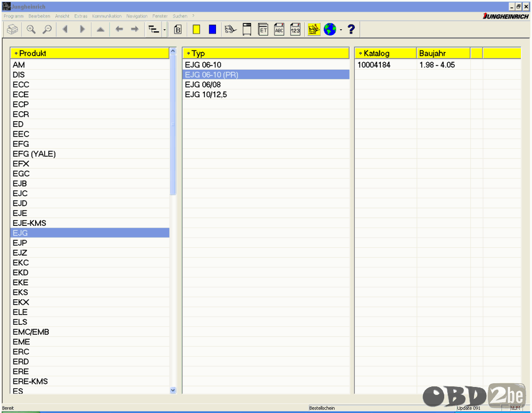
Task: Open catalog 10004184
Action: [x=374, y=65]
